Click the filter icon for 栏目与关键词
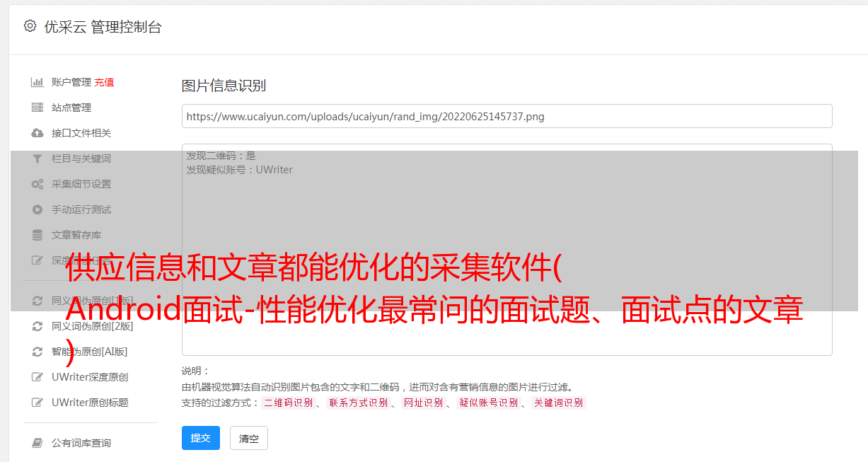Viewport: 868px width, 462px height. point(37,158)
